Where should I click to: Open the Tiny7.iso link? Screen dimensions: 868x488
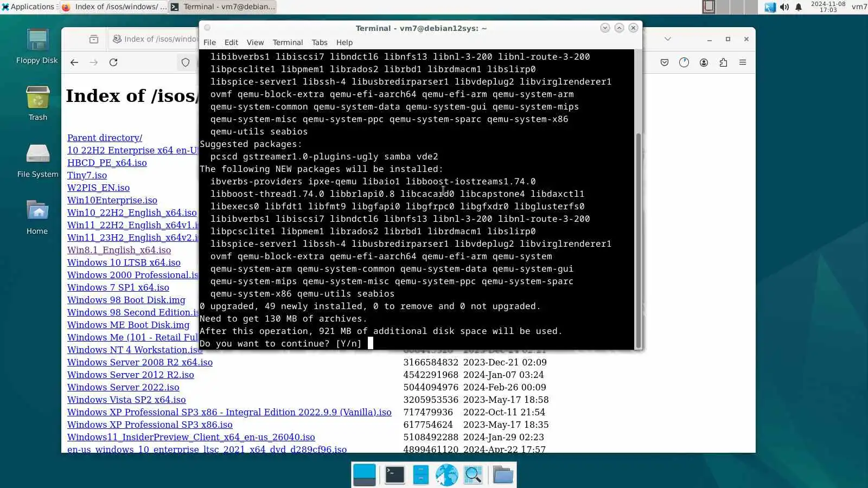coord(87,175)
